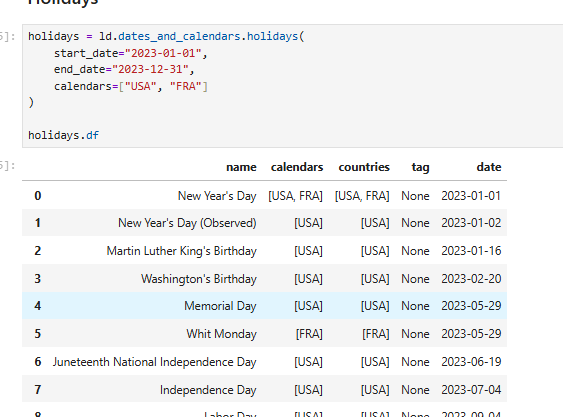The height and width of the screenshot is (417, 563).
Task: Click the 'None' tag for New Year's Day
Action: (x=415, y=196)
